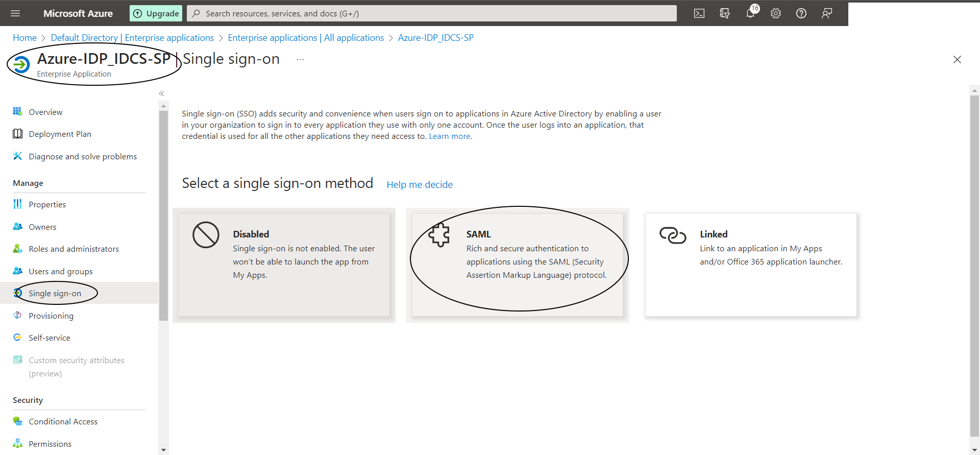Click the side menu scrollbar up arrow
The width and height of the screenshot is (980, 455).
click(163, 106)
